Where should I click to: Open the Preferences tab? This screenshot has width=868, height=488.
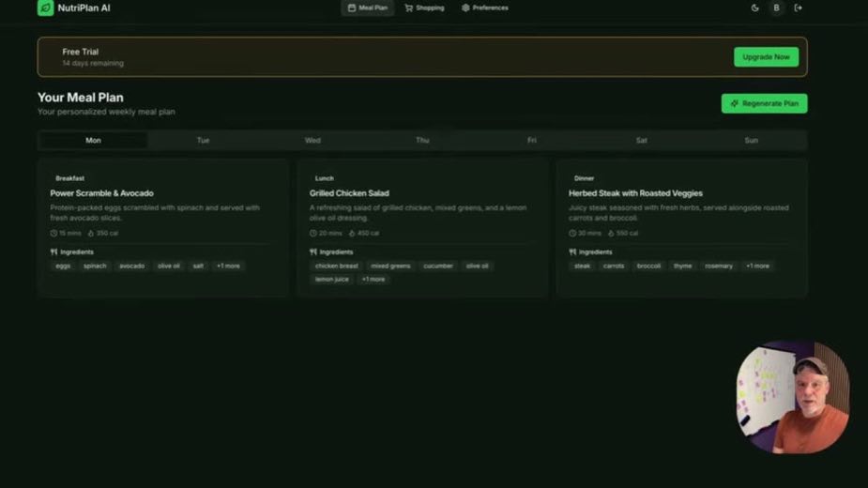485,8
